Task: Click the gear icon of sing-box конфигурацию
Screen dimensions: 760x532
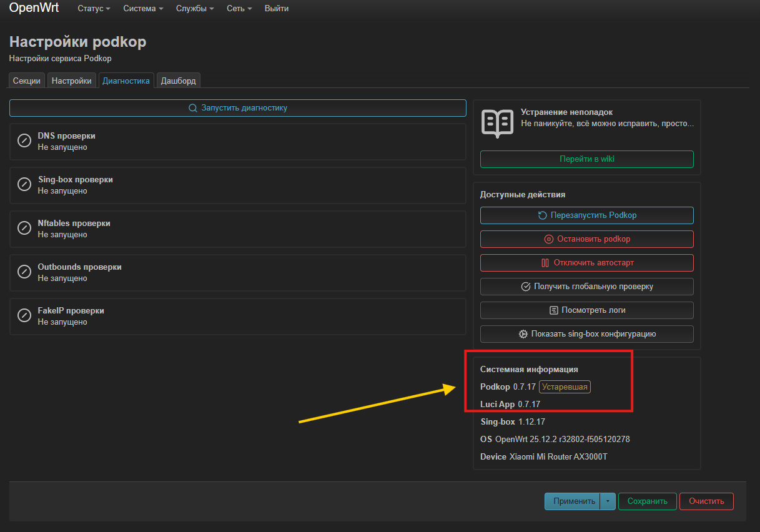Action: click(x=523, y=334)
